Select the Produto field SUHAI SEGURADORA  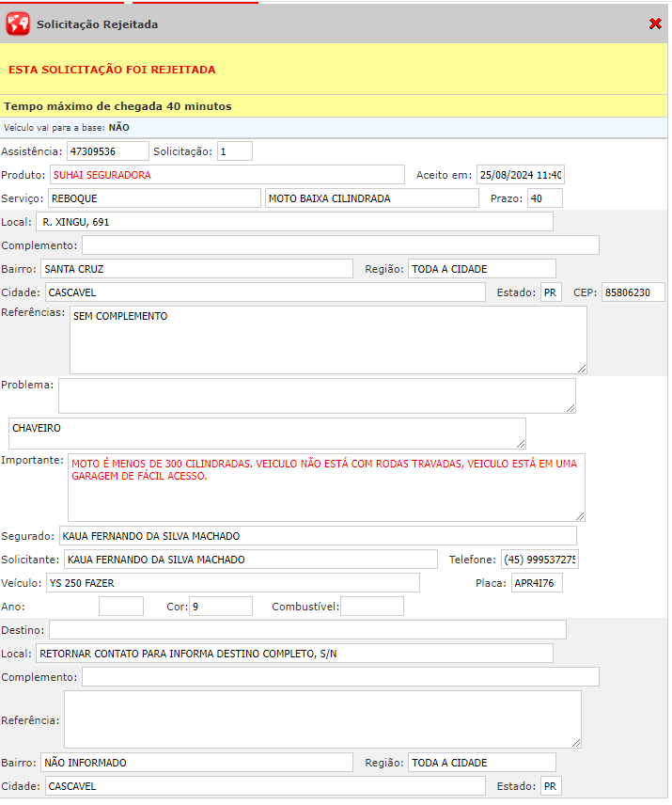tap(227, 175)
